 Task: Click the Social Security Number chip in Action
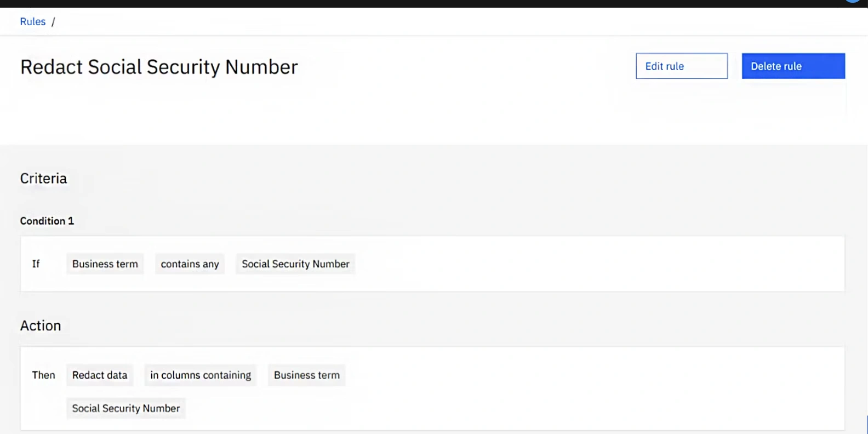pyautogui.click(x=126, y=408)
